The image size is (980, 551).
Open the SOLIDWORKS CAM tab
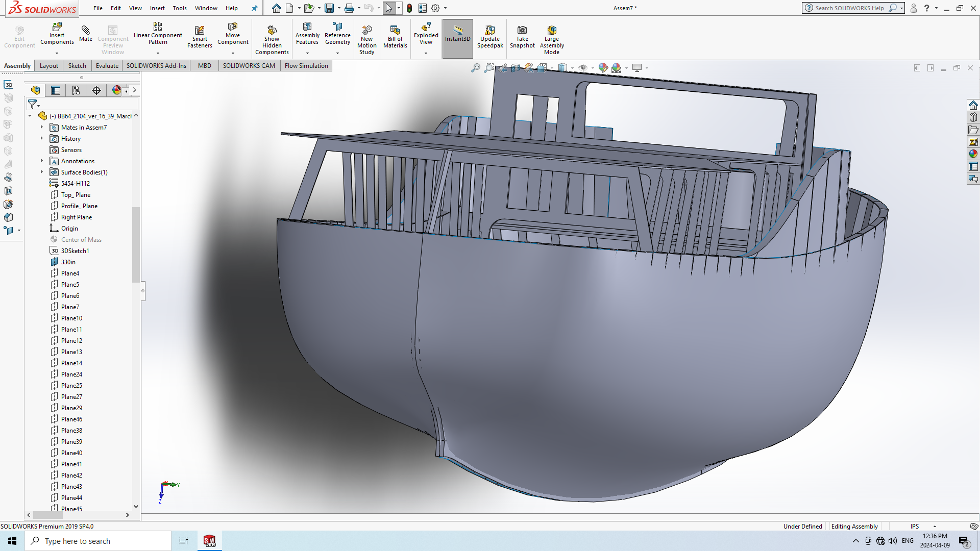coord(249,66)
